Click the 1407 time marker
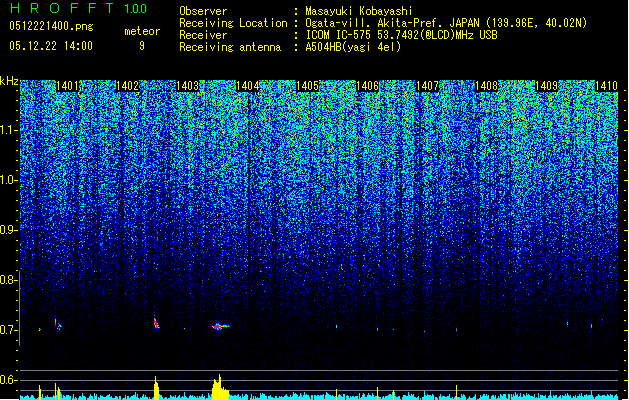 click(x=427, y=86)
